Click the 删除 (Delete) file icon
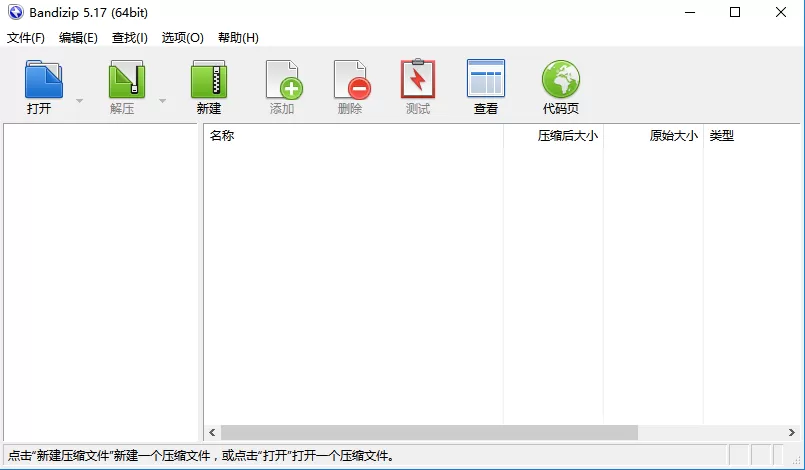 352,79
